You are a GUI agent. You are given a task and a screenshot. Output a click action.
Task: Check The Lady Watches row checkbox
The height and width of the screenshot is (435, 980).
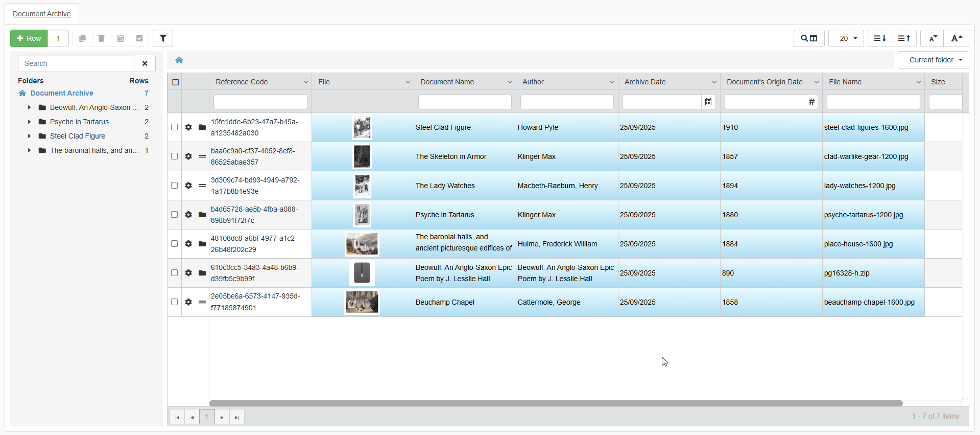tap(175, 186)
